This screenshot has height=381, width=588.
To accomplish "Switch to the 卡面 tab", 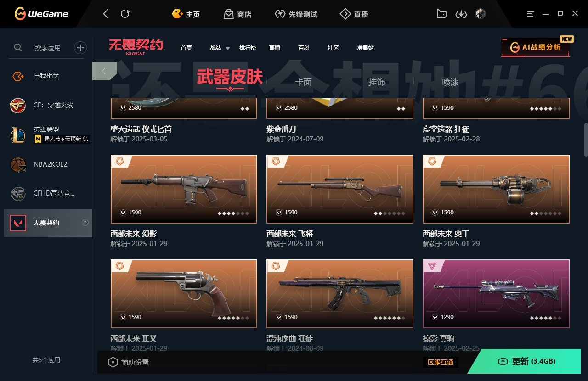I will click(303, 82).
